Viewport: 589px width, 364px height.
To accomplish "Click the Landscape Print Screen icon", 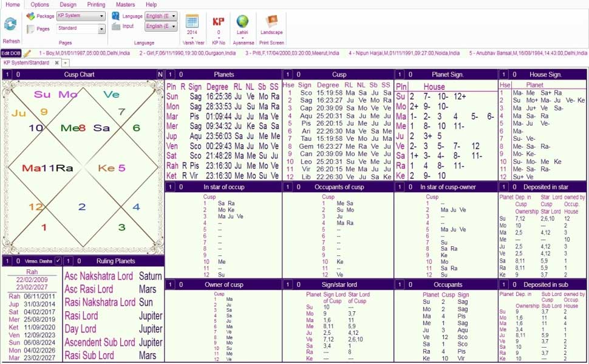I will pyautogui.click(x=271, y=21).
